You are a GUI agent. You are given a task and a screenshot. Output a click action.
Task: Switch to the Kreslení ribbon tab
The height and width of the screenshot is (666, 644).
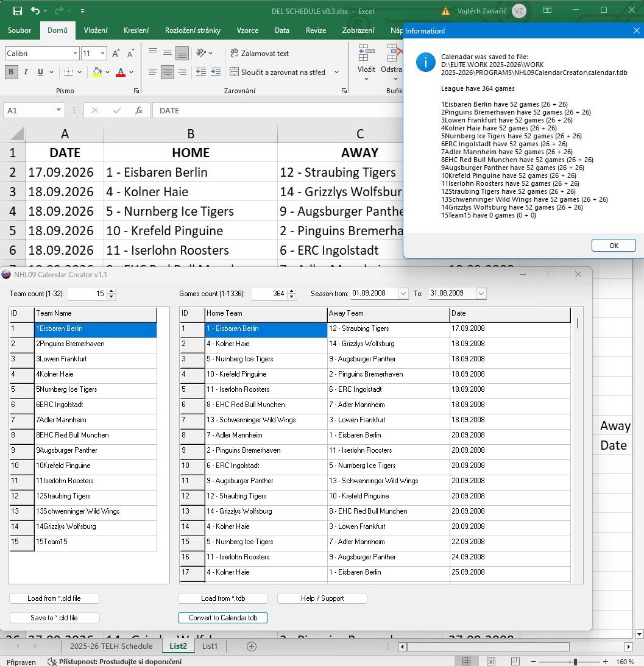[x=136, y=30]
